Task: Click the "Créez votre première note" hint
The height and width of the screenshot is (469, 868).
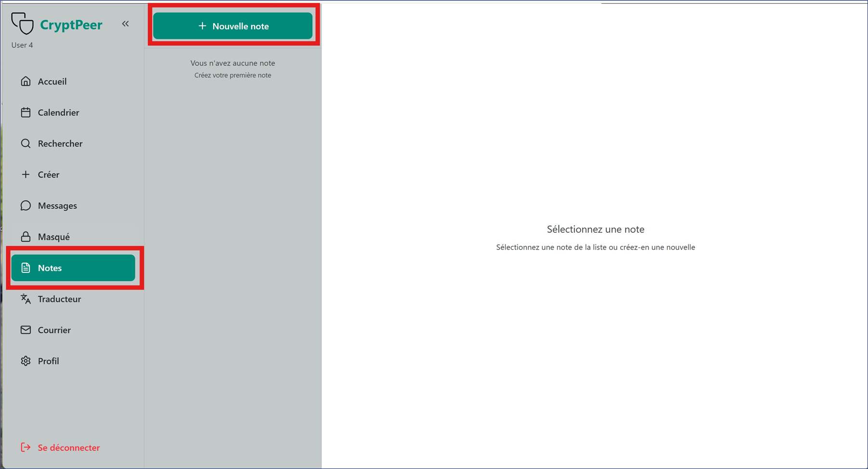Action: (232, 76)
